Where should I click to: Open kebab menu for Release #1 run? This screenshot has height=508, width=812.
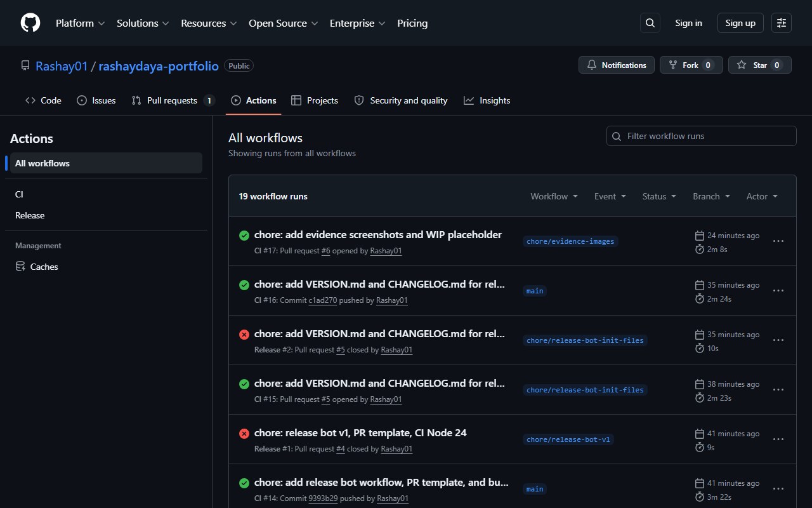coord(778,439)
